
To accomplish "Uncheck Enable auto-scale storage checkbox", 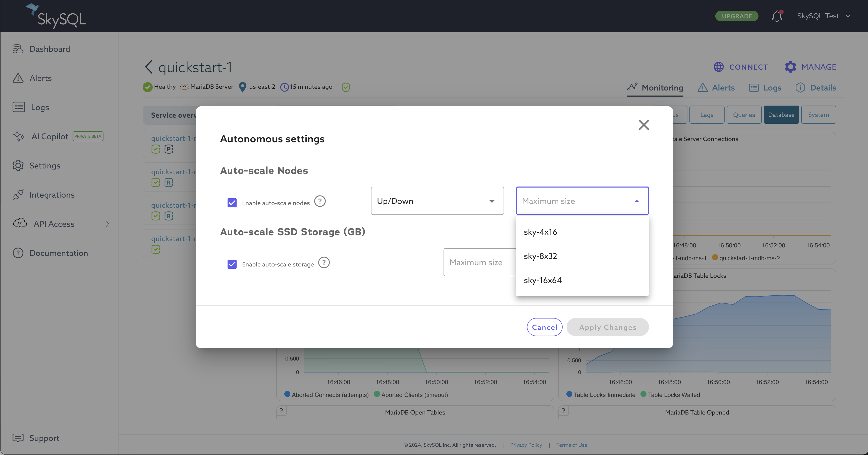I will pyautogui.click(x=232, y=264).
